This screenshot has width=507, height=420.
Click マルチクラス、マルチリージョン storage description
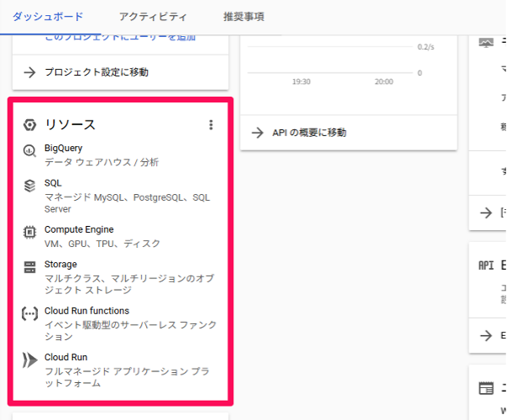click(x=129, y=284)
